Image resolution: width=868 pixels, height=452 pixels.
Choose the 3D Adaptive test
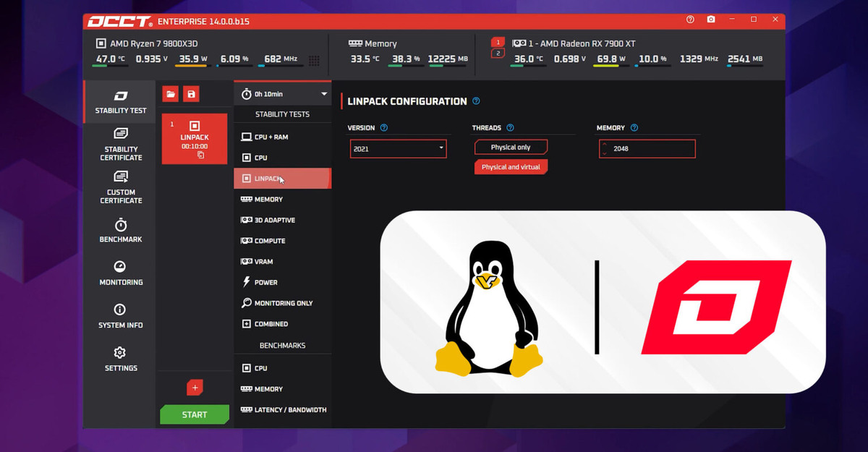click(282, 220)
